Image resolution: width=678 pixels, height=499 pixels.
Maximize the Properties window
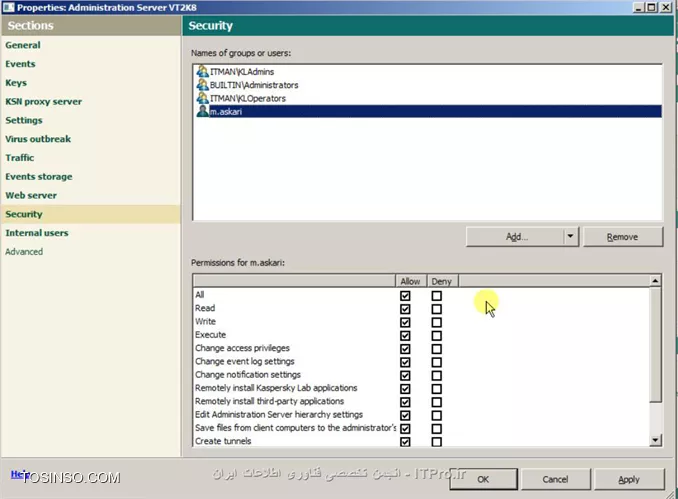(x=652, y=7)
